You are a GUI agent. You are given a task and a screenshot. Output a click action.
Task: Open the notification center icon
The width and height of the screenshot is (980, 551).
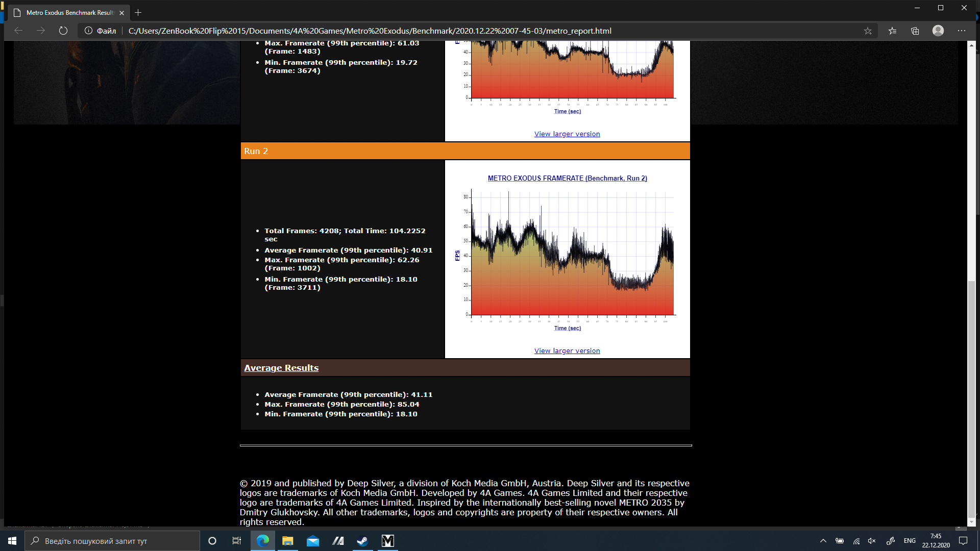click(963, 541)
